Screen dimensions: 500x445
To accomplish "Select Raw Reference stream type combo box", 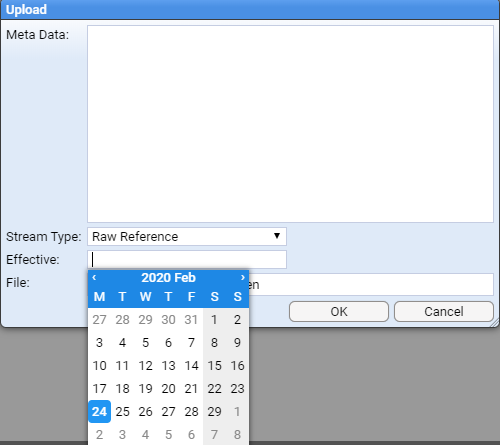I will (x=187, y=237).
